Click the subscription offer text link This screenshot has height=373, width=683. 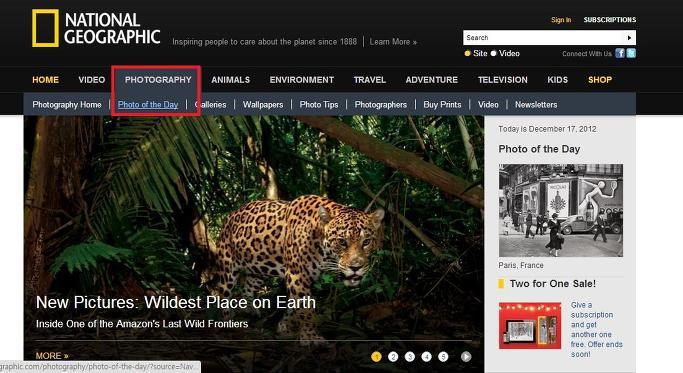pos(596,329)
